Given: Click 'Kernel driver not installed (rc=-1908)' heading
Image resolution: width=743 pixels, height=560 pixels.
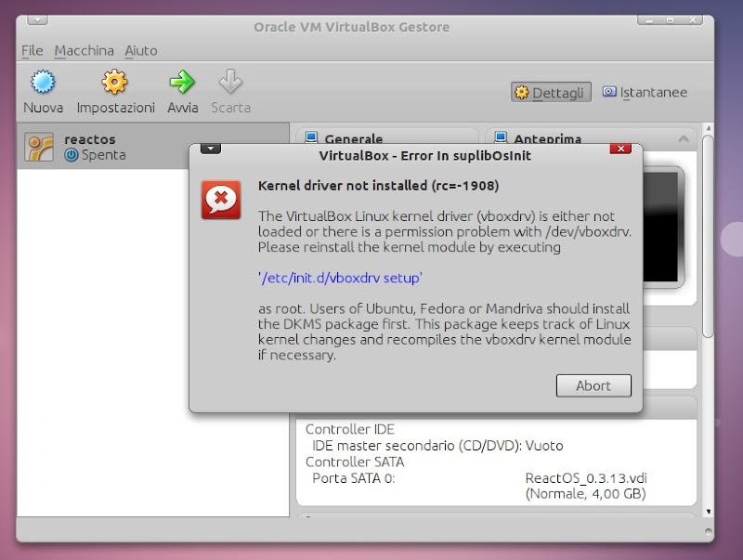Looking at the screenshot, I should tap(378, 185).
